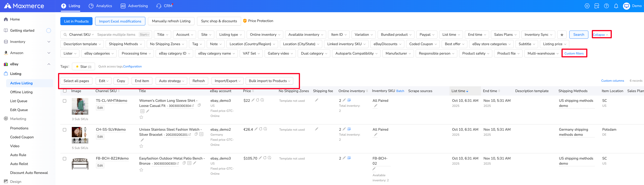644x185 pixels.
Task: Open the Custom columns link
Action: [x=612, y=81]
